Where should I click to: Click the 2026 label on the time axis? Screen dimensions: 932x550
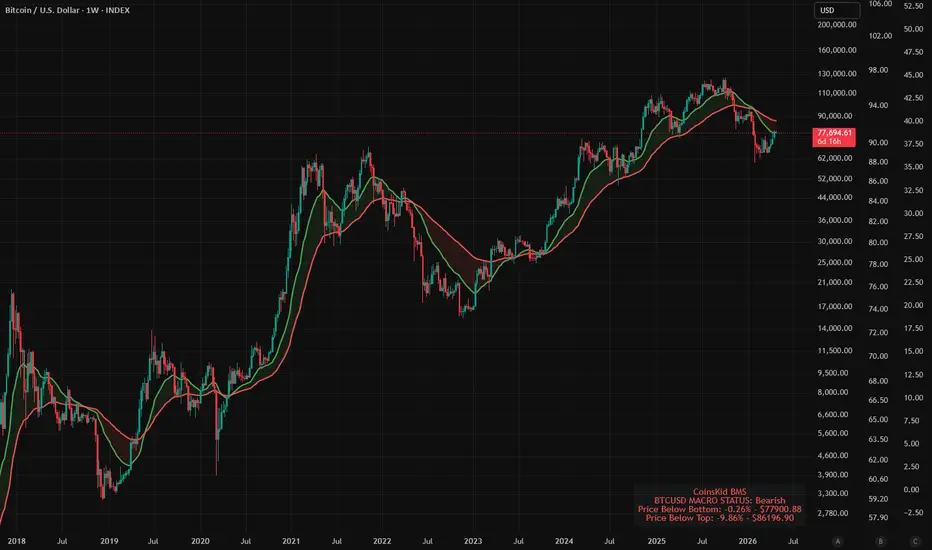click(747, 541)
